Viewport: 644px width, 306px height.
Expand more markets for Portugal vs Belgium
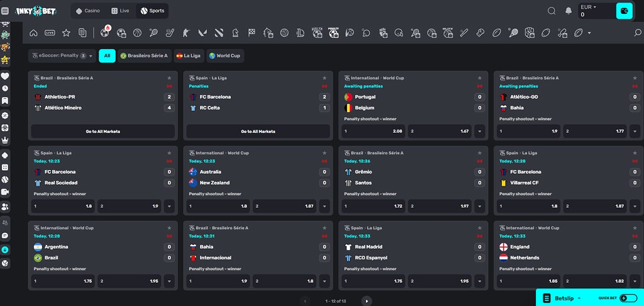(x=480, y=131)
